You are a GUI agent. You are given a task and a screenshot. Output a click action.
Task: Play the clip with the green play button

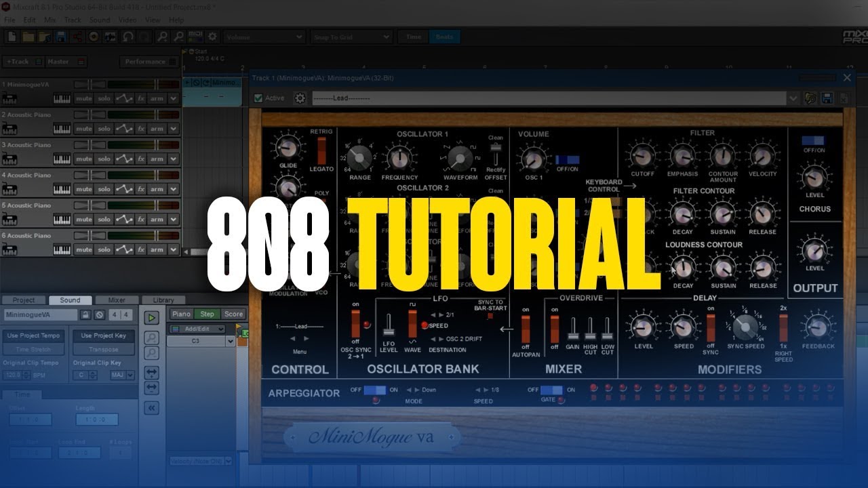152,317
